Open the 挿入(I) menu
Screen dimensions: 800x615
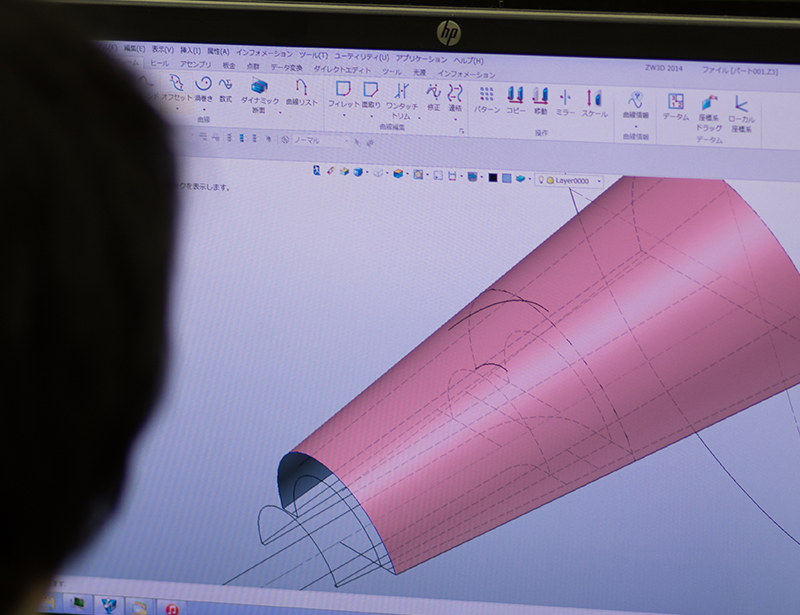click(x=190, y=51)
